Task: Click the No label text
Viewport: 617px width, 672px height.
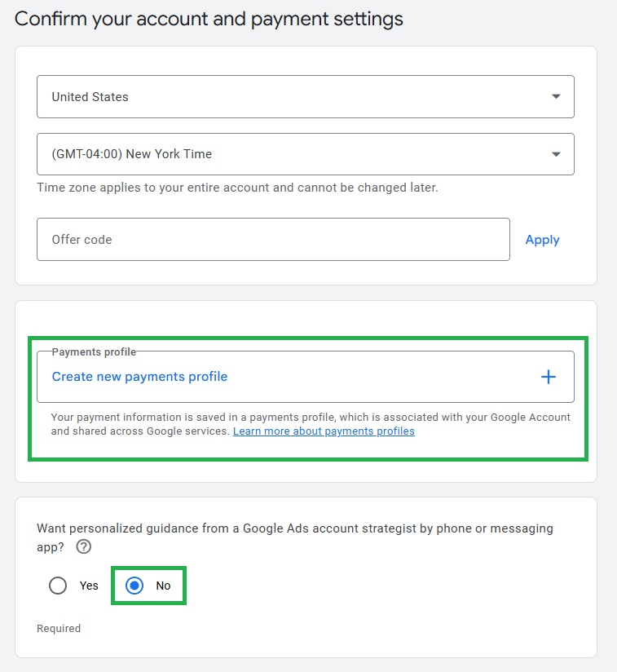Action: click(x=164, y=586)
